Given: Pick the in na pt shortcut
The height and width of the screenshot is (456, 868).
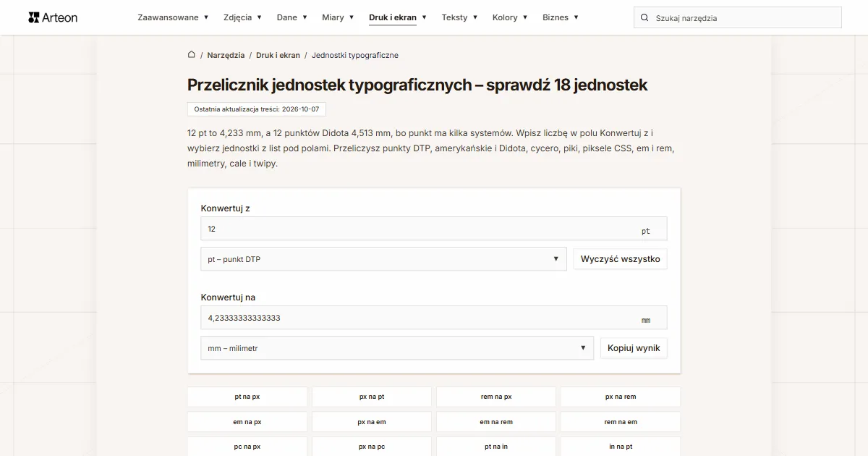Looking at the screenshot, I should pyautogui.click(x=621, y=447).
